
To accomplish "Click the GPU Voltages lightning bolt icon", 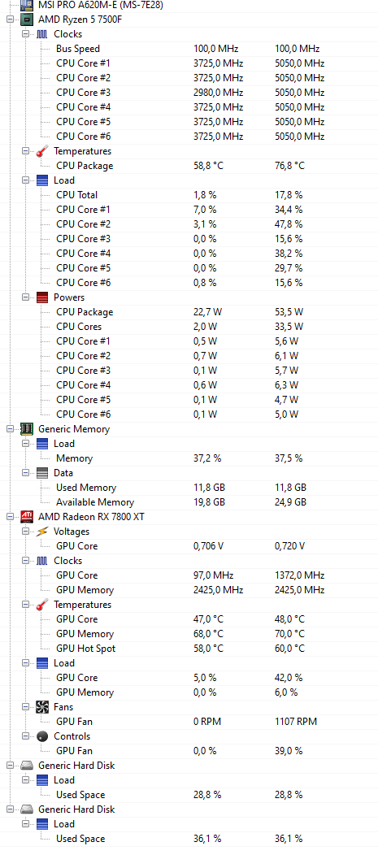I will tap(42, 532).
